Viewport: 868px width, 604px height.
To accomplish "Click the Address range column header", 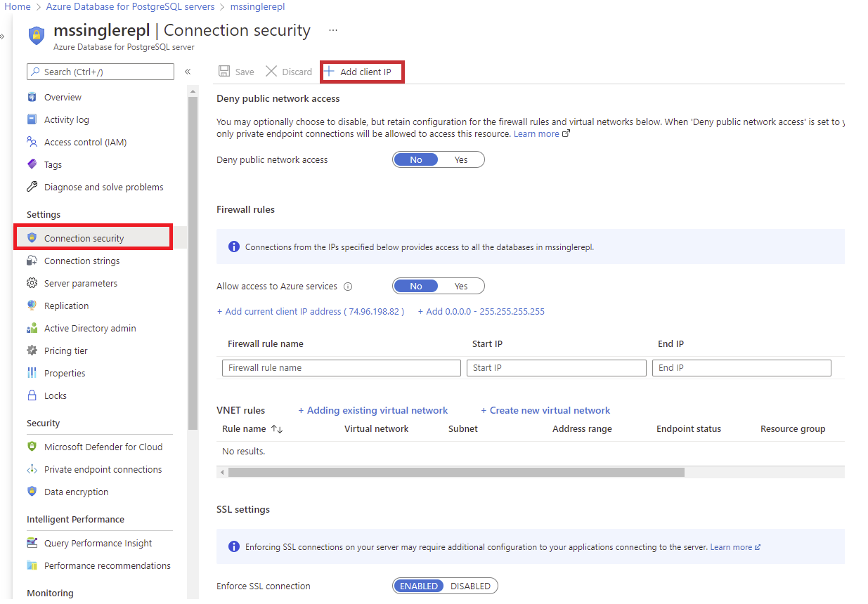I will [582, 429].
